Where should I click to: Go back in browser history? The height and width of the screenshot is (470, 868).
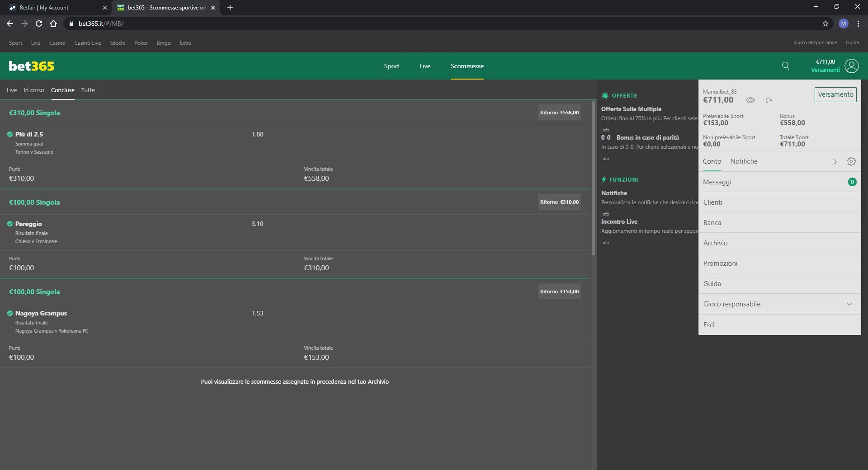(x=10, y=23)
